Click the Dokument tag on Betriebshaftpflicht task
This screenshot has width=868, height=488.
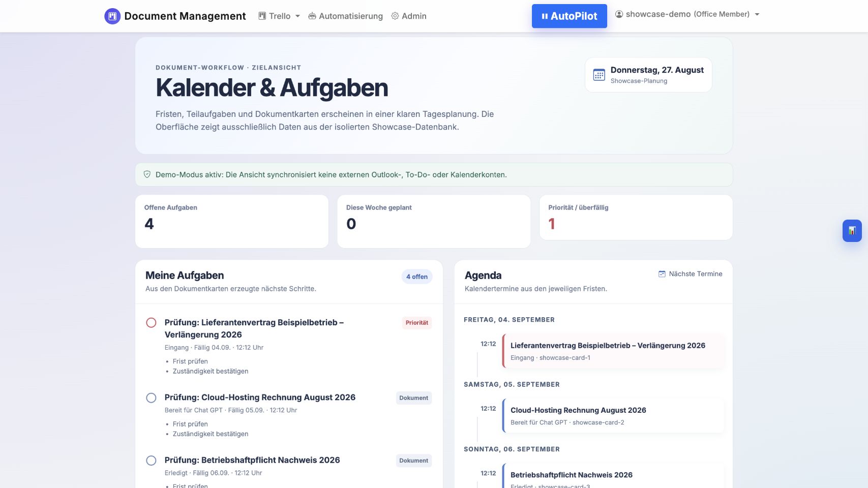tap(414, 461)
